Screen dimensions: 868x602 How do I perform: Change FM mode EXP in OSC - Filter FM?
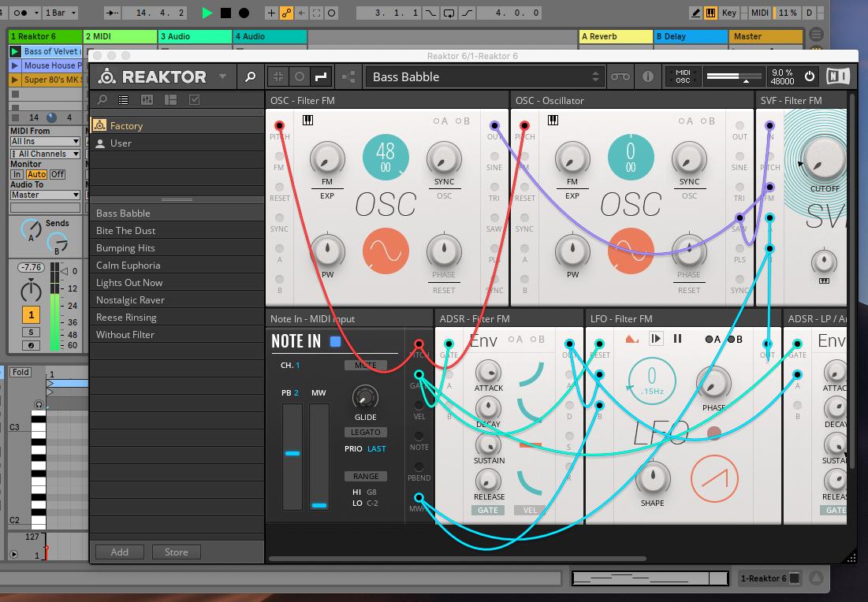pyautogui.click(x=326, y=196)
